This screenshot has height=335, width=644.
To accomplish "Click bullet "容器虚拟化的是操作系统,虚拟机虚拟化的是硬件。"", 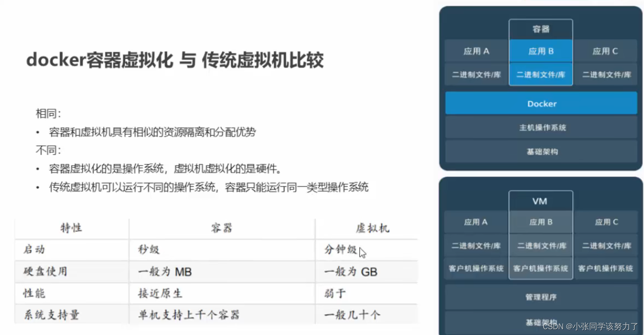I will (166, 169).
